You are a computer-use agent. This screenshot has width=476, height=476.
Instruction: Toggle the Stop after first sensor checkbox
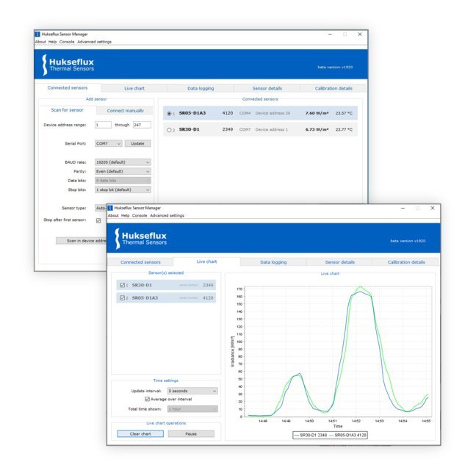click(x=98, y=220)
